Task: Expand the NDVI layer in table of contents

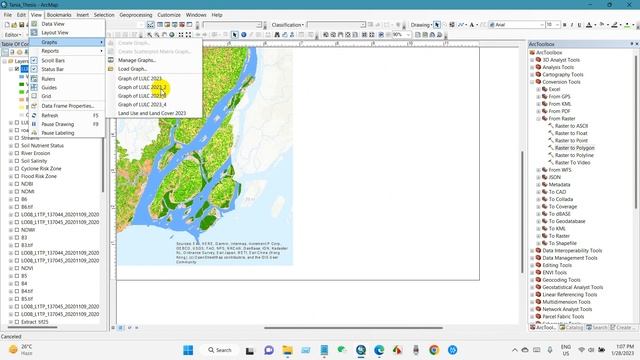Action: coord(11,268)
